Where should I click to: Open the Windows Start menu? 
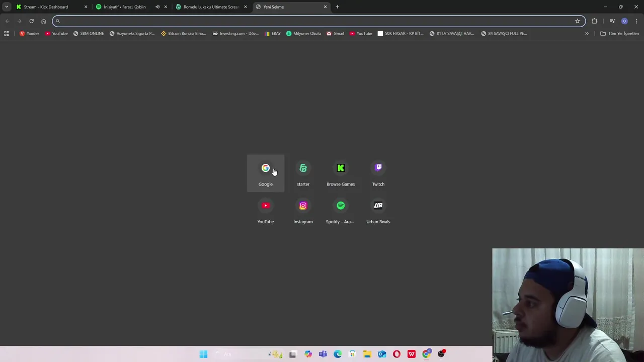[x=203, y=354]
